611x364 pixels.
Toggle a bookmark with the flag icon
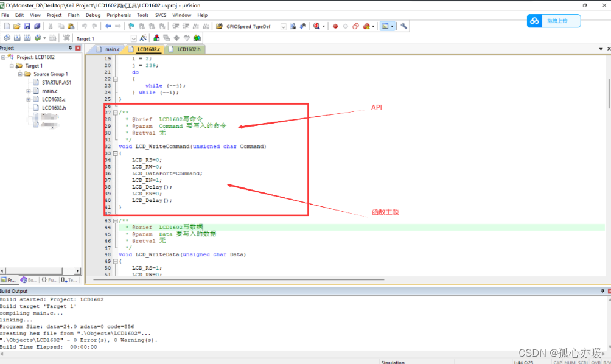click(x=131, y=26)
